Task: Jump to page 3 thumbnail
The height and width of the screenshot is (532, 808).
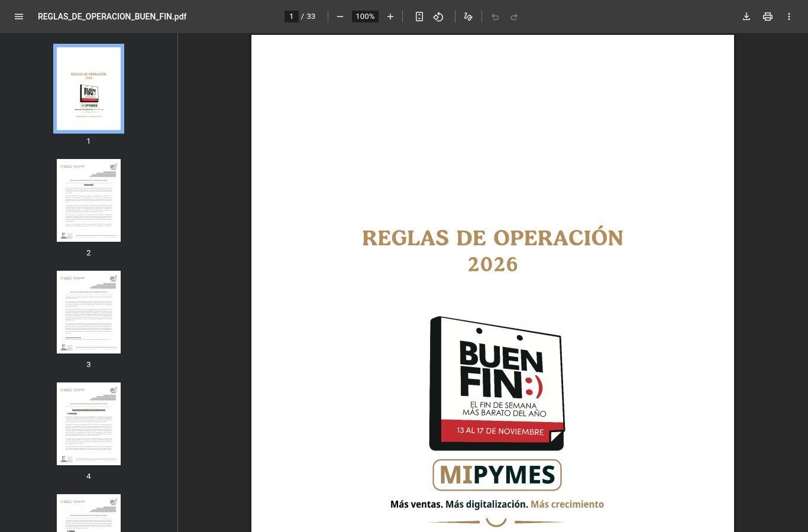Action: click(x=89, y=312)
